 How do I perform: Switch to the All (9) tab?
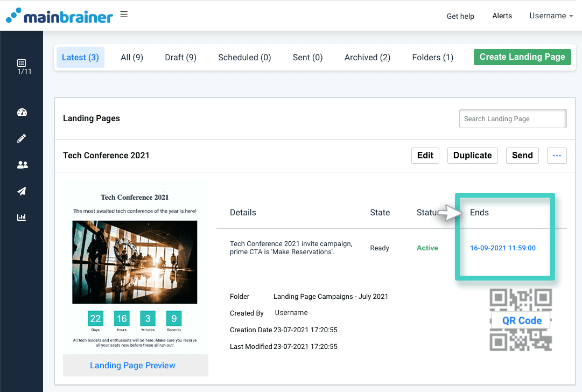point(131,57)
